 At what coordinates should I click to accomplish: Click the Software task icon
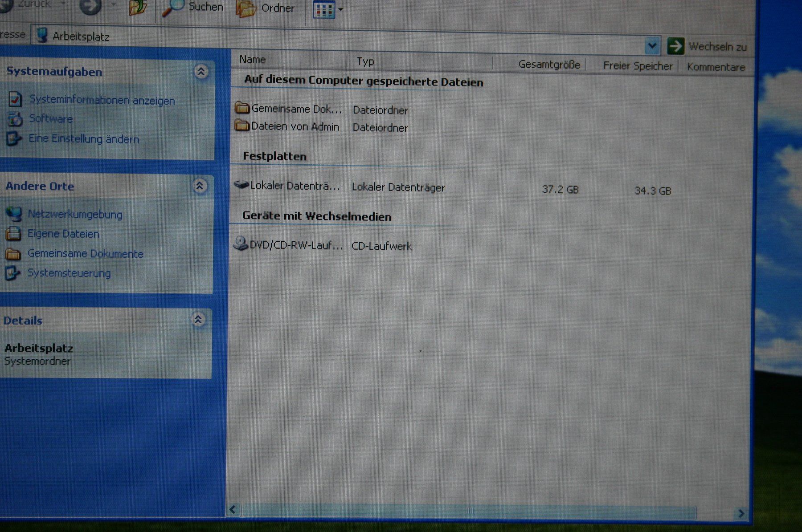[x=15, y=119]
